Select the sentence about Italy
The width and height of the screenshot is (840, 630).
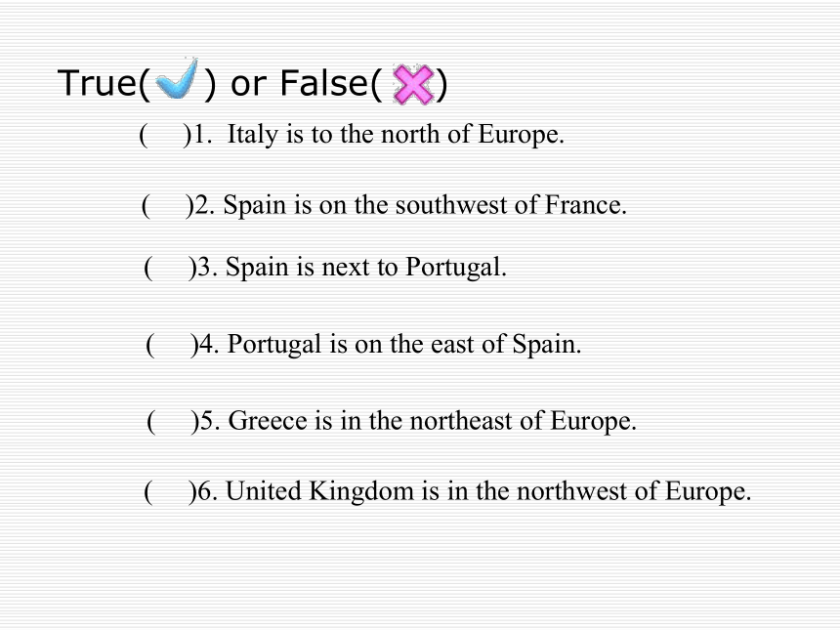tap(396, 135)
